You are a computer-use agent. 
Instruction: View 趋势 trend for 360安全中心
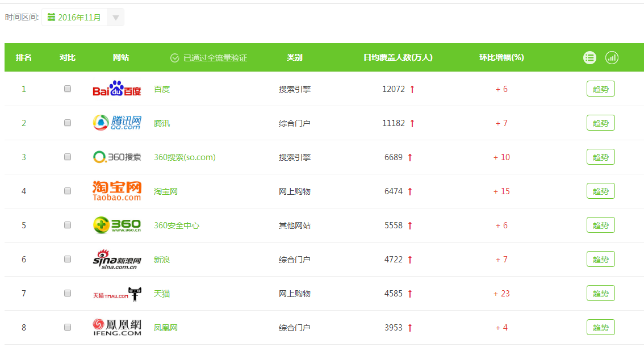click(x=600, y=225)
